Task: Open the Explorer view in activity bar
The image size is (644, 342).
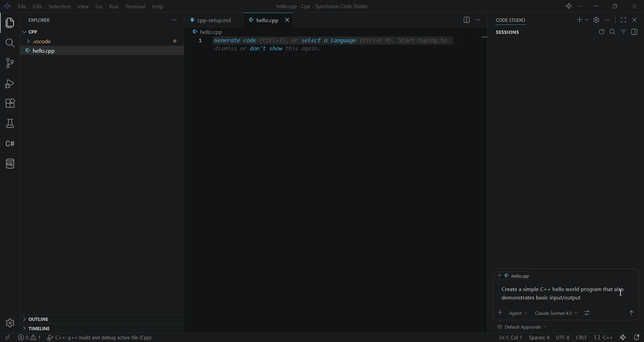Action: [10, 23]
